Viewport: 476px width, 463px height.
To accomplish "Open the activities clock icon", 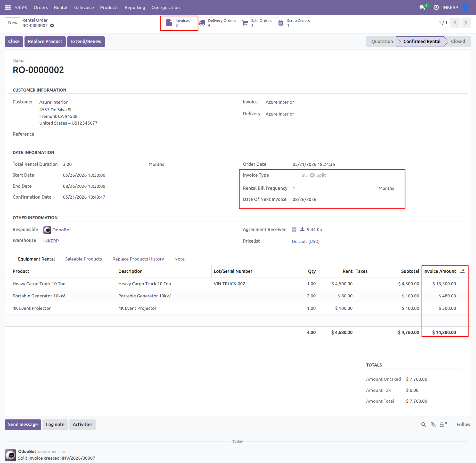I will point(436,7).
